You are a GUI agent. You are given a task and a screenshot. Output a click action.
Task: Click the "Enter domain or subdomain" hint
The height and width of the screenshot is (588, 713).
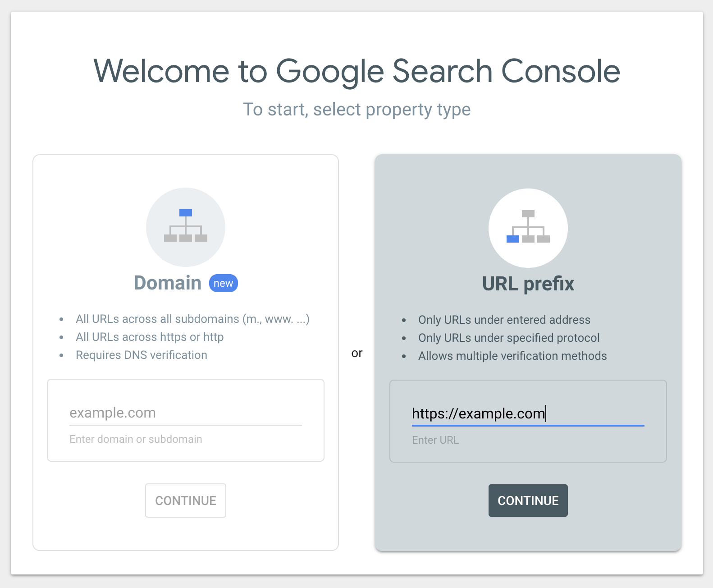(x=136, y=439)
